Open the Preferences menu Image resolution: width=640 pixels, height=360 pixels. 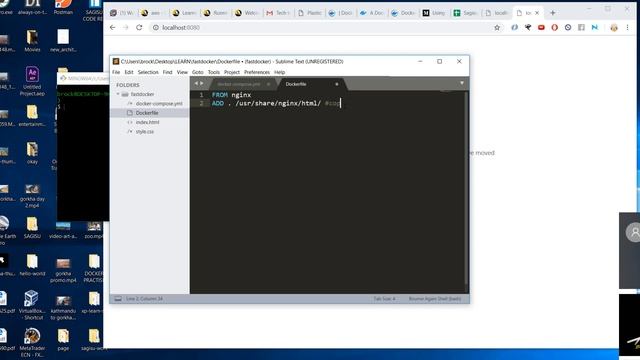[x=257, y=72]
